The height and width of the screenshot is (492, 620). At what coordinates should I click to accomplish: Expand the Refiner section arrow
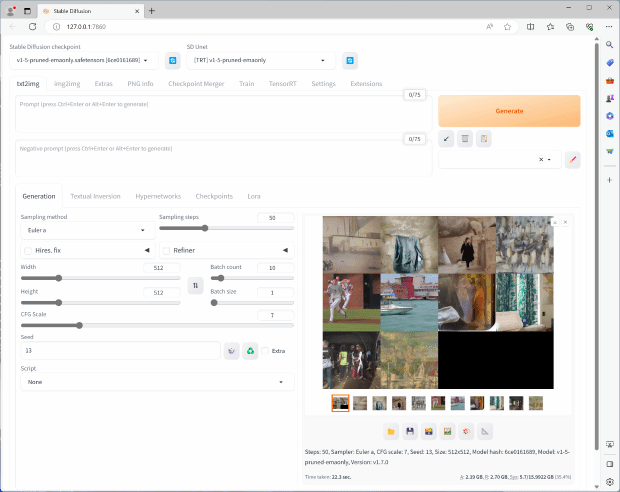coord(285,250)
